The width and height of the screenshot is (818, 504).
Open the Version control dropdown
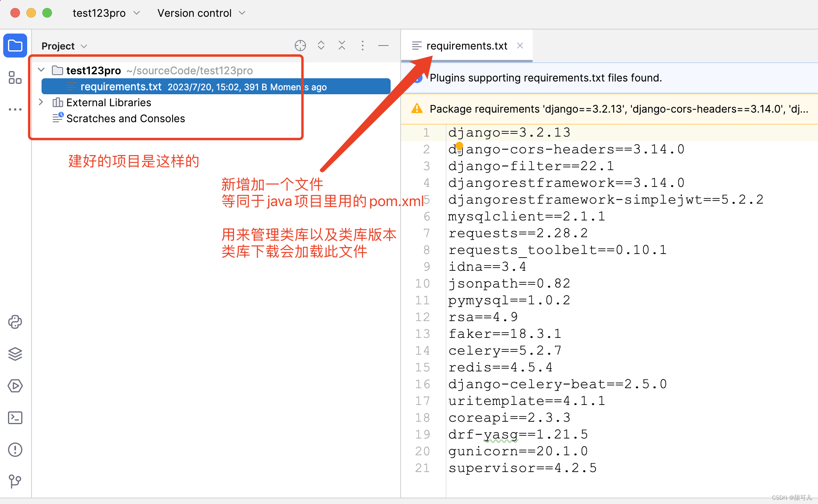pyautogui.click(x=201, y=13)
